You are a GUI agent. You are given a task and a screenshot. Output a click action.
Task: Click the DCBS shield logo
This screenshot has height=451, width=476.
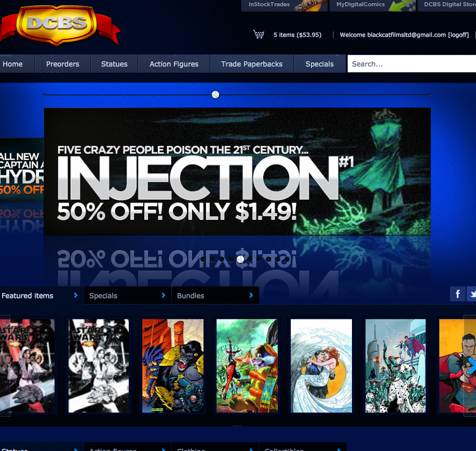57,24
